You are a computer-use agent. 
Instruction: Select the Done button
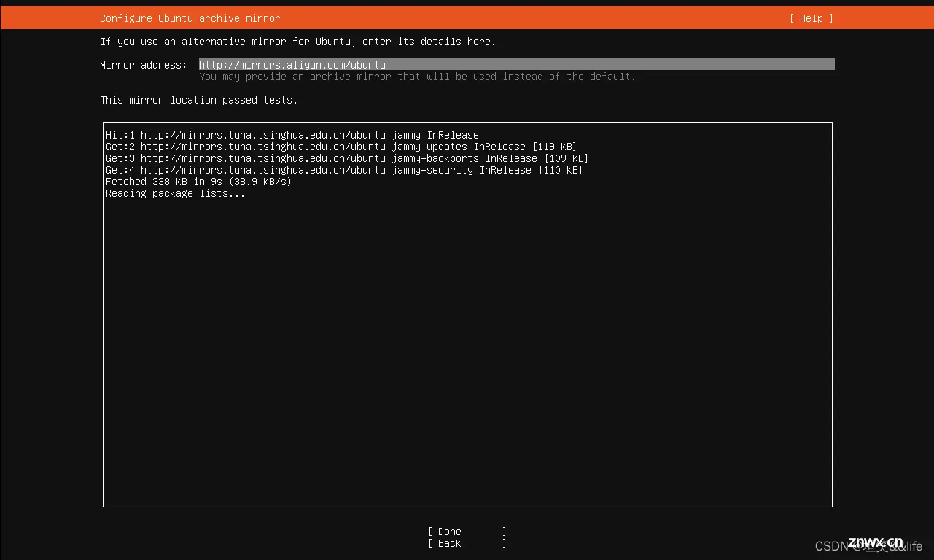click(467, 532)
